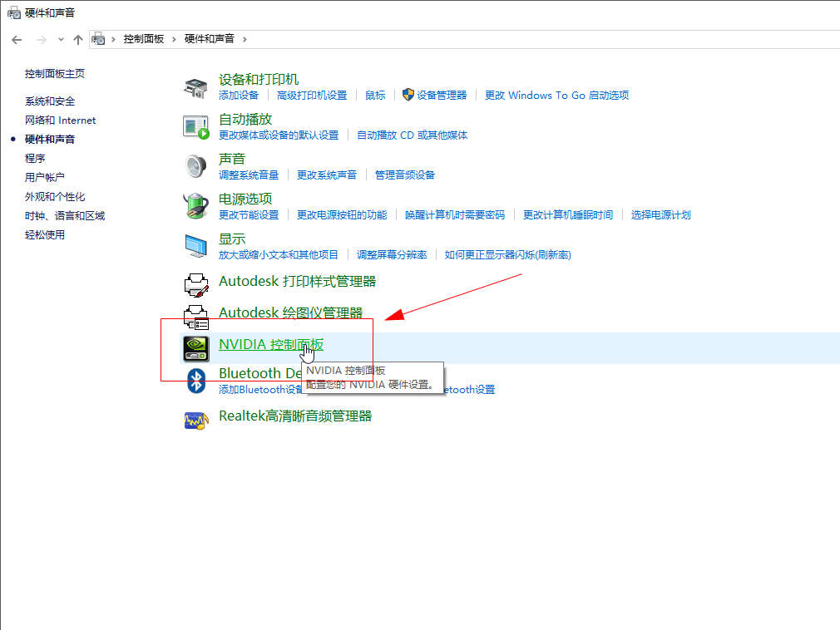Open 控制面板主页 in the sidebar
Screen dimensions: 840x630
coord(55,74)
